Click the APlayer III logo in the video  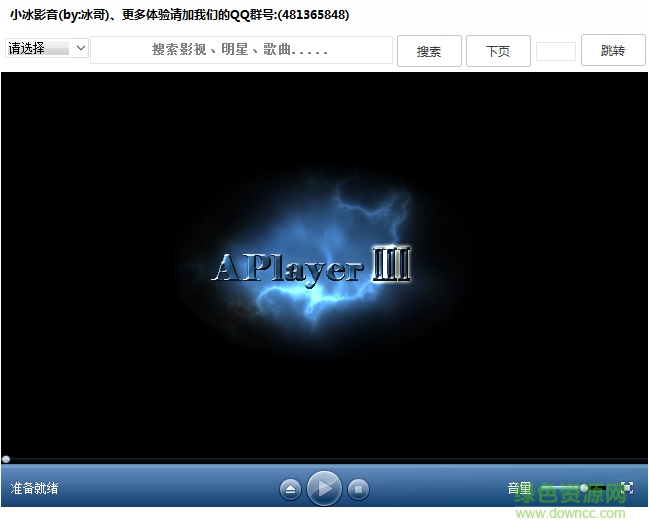pyautogui.click(x=311, y=267)
